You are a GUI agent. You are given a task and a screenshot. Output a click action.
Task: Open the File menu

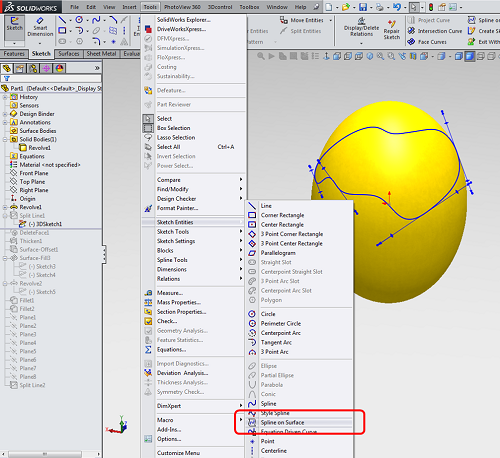coord(75,7)
